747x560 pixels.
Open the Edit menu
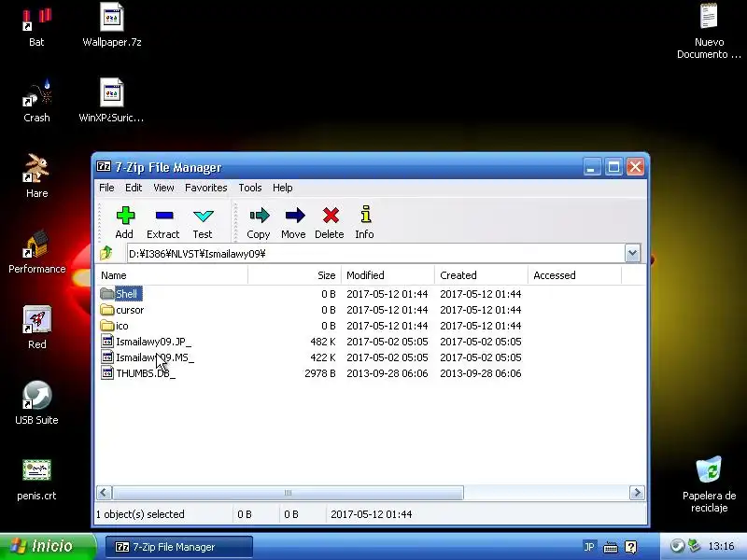pyautogui.click(x=134, y=188)
